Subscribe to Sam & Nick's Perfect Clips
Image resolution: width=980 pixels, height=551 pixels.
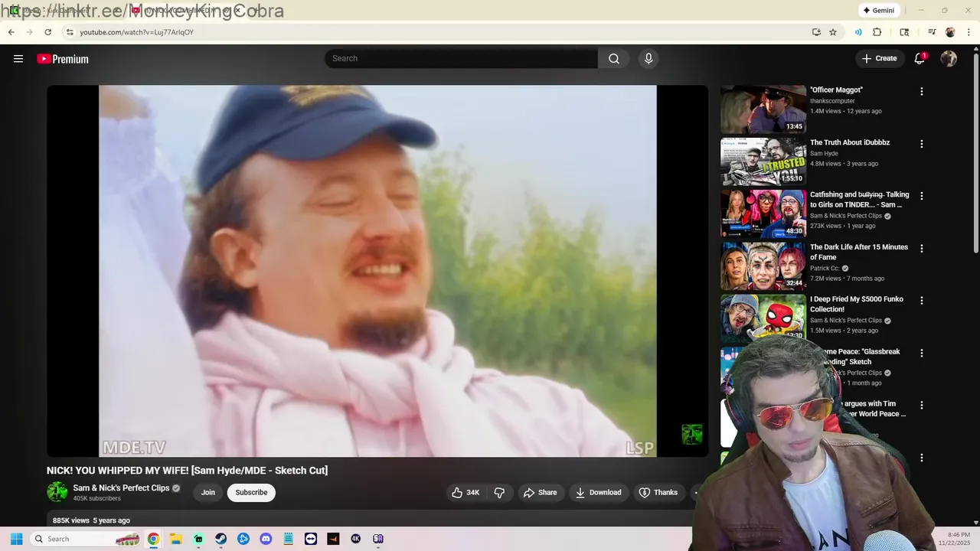coord(251,492)
